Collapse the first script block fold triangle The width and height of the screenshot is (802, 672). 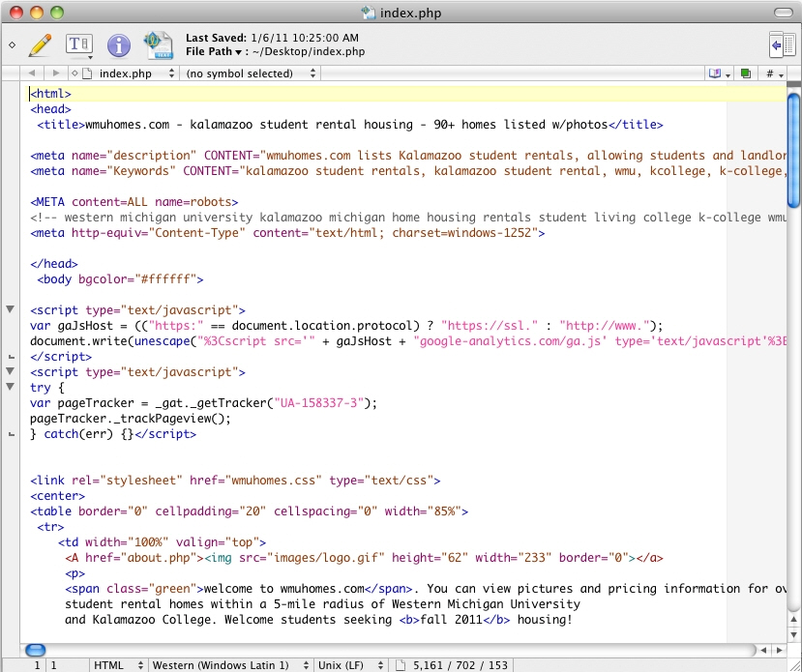[11, 309]
